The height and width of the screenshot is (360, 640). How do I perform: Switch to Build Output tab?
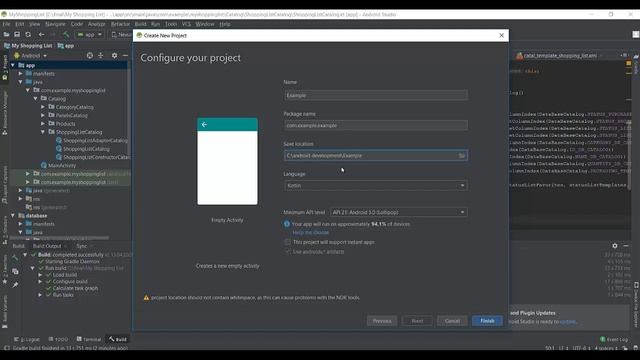pos(47,246)
